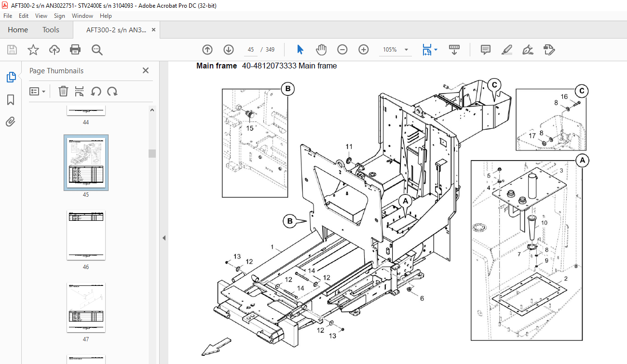Click callout number 6 on the diagram
The height and width of the screenshot is (364, 627).
click(422, 298)
